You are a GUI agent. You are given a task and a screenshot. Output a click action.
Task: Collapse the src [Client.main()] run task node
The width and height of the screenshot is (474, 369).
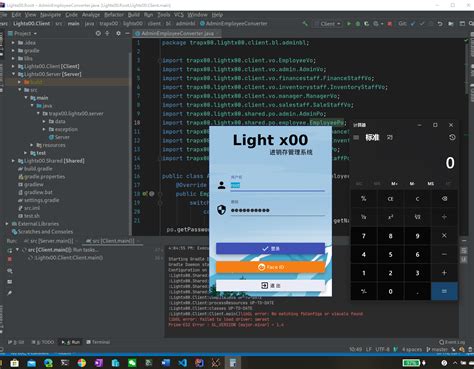(x=17, y=250)
